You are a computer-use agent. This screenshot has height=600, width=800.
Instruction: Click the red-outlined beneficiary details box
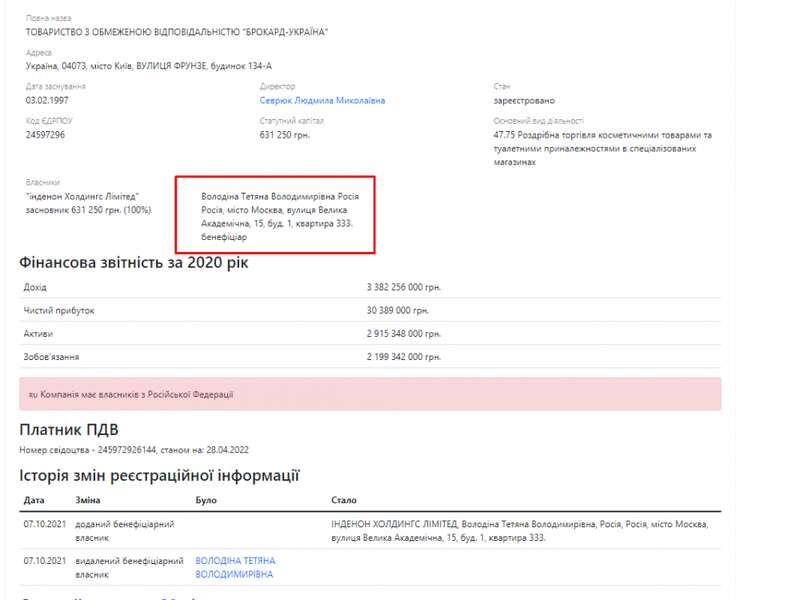[x=275, y=216]
